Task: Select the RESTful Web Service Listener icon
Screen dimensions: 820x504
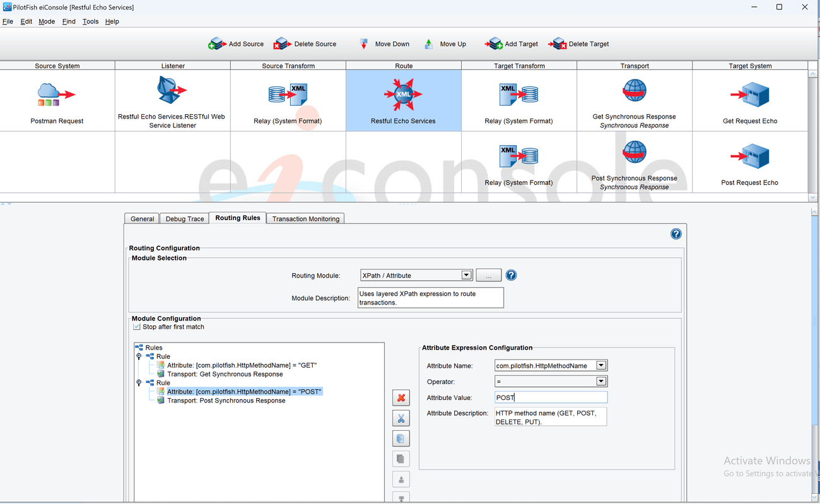Action: (x=172, y=91)
